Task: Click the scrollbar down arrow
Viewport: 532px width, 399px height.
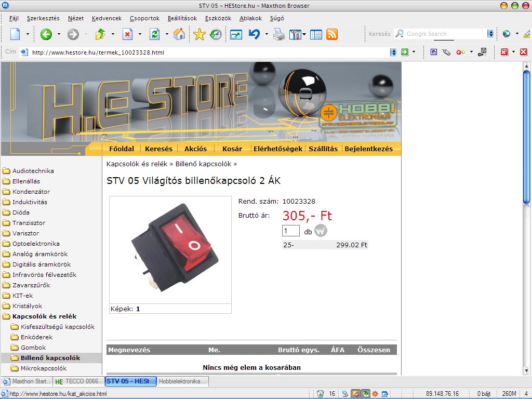Action: (x=526, y=370)
